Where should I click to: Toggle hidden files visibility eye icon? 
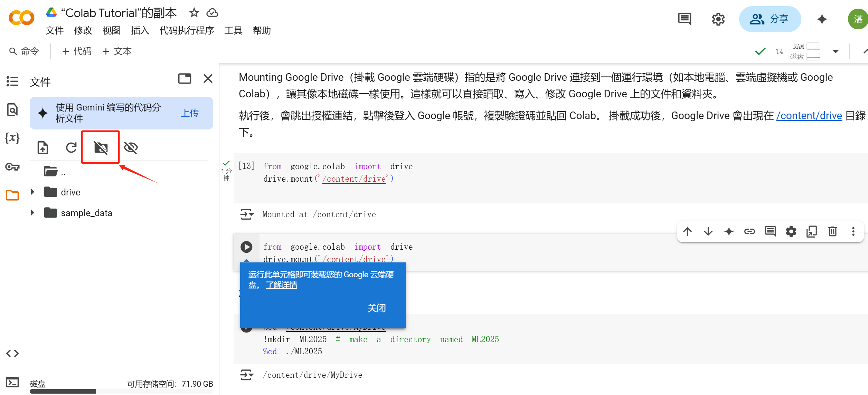tap(131, 148)
